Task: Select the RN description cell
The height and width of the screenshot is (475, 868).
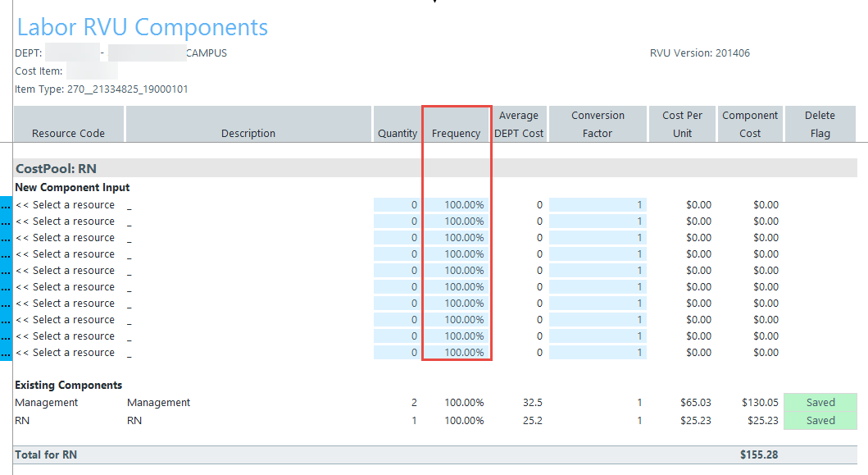Action: 134,421
